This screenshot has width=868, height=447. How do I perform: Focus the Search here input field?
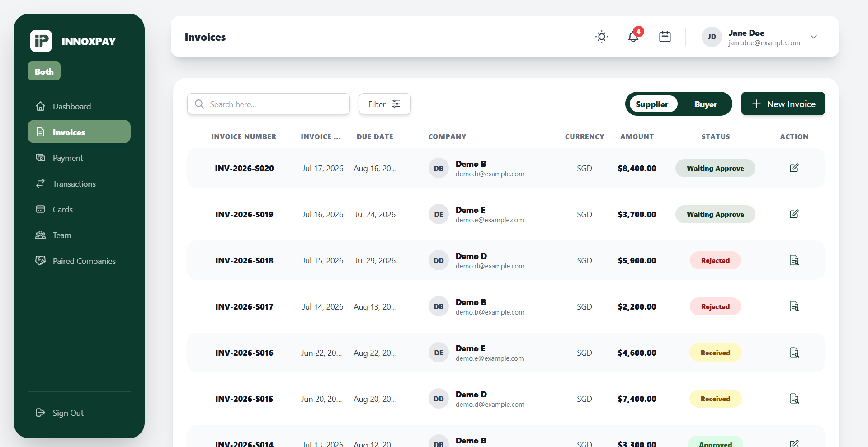pos(269,104)
